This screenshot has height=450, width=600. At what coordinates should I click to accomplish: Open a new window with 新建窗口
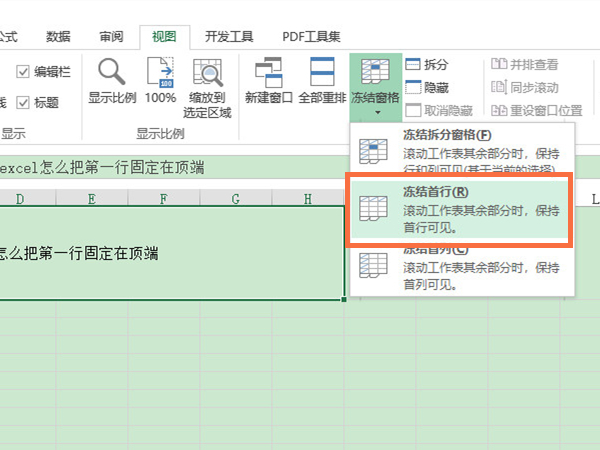click(x=269, y=83)
